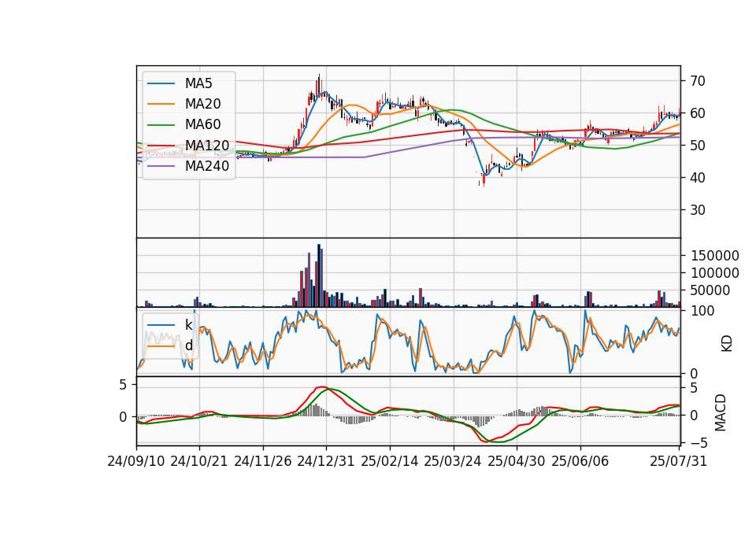This screenshot has height=543, width=756.
Task: Click the price axis value 30
Action: 698,210
